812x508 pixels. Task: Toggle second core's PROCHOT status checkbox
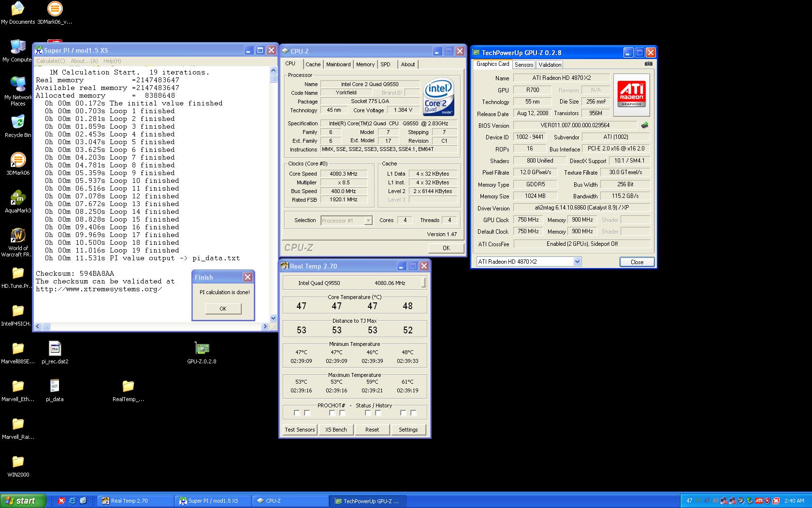point(332,413)
